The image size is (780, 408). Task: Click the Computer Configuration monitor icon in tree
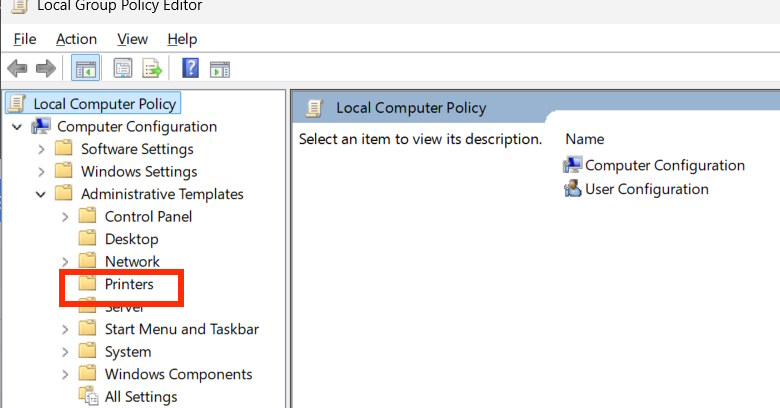click(x=41, y=126)
